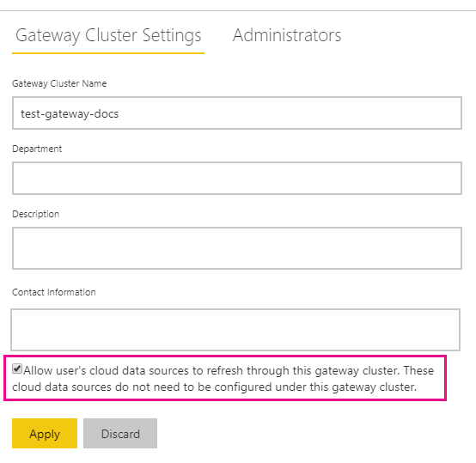Click into the Description text area
Viewport: 476px width, 463px height.
coord(237,248)
